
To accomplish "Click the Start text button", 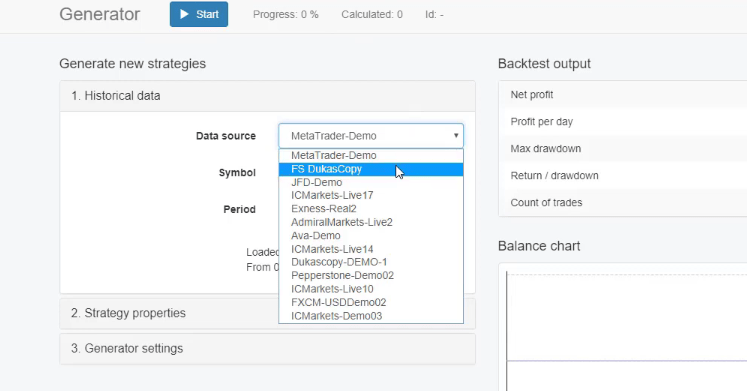I will 207,14.
